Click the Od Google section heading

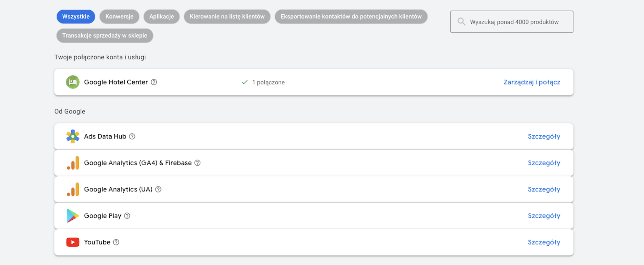tap(70, 111)
